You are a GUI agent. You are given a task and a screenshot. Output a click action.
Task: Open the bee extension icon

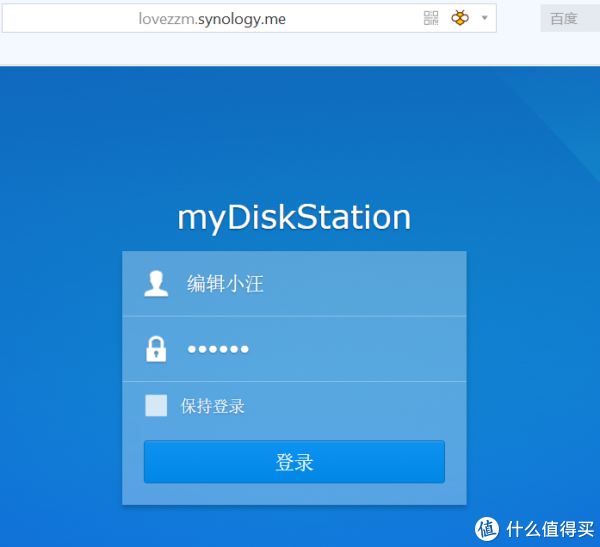click(459, 18)
